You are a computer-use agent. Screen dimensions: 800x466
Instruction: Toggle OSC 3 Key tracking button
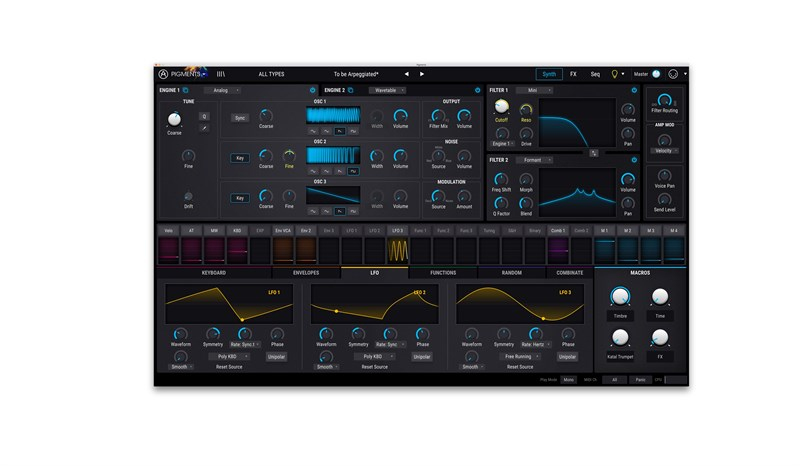(x=240, y=198)
